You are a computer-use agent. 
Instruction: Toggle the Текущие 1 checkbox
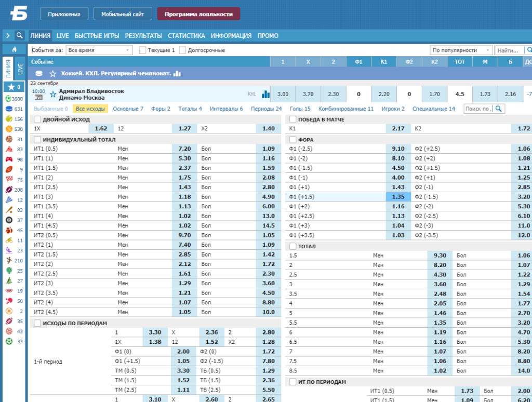click(x=142, y=50)
